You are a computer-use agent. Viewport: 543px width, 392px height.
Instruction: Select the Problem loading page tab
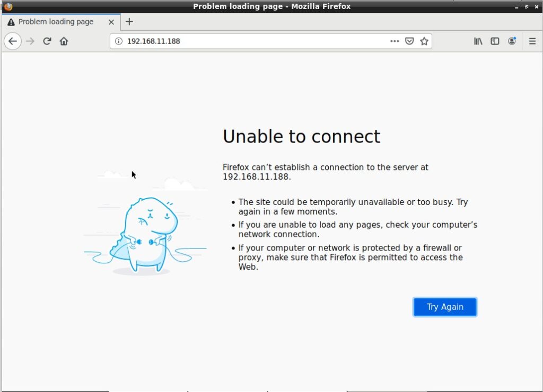coord(62,22)
